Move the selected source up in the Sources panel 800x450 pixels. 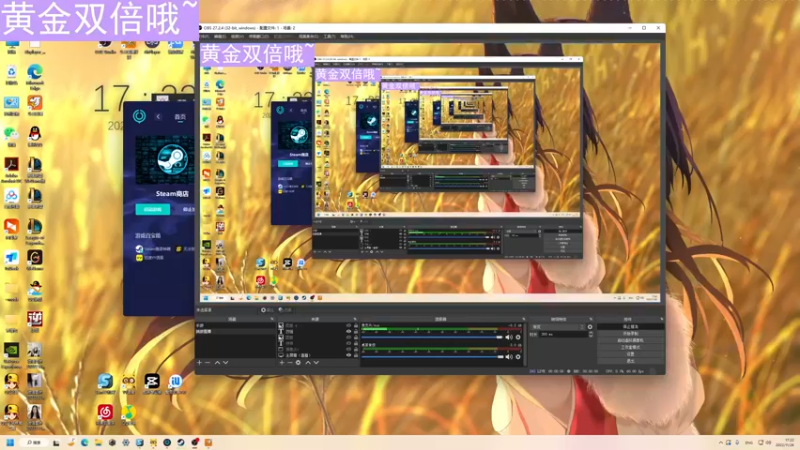click(x=308, y=362)
